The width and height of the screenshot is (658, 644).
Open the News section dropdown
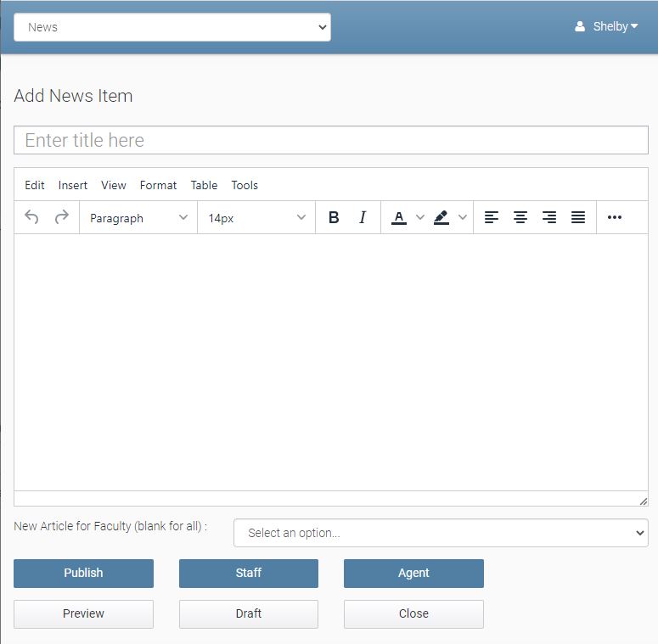[172, 27]
